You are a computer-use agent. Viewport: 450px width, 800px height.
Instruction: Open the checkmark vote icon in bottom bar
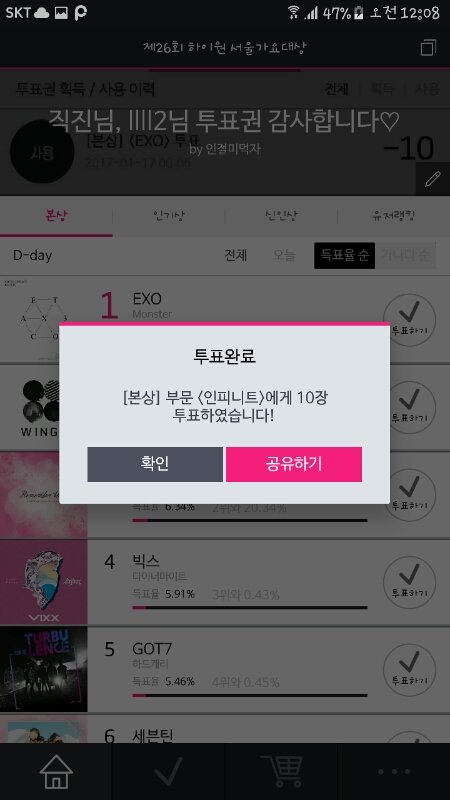168,771
